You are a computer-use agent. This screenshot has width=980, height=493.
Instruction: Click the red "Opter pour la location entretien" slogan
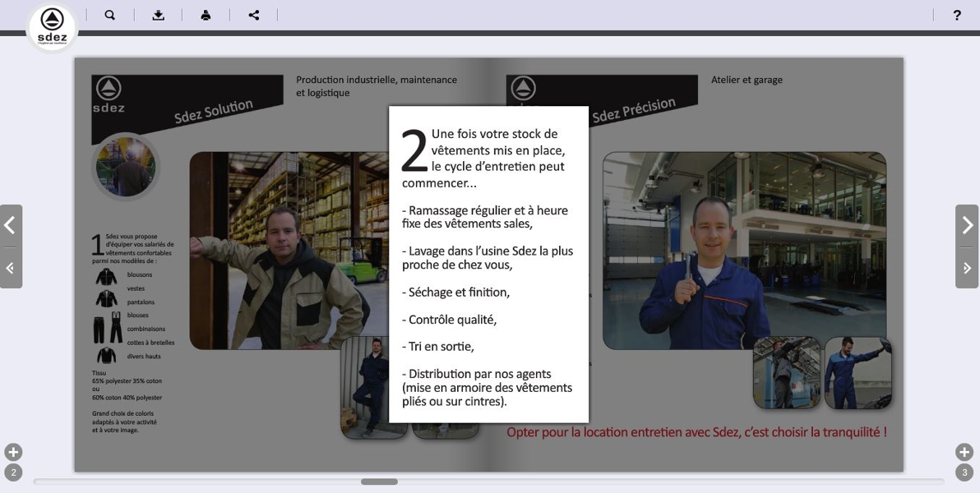pyautogui.click(x=697, y=431)
